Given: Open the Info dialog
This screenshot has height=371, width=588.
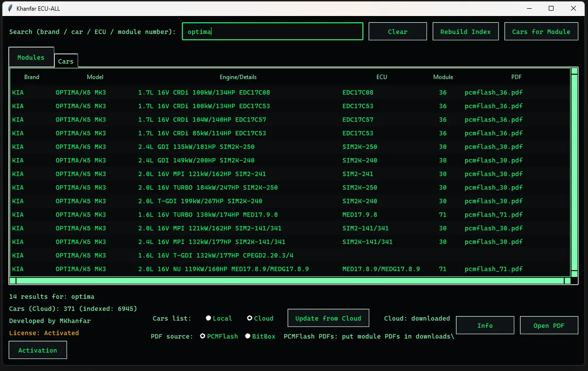Looking at the screenshot, I should pos(485,325).
